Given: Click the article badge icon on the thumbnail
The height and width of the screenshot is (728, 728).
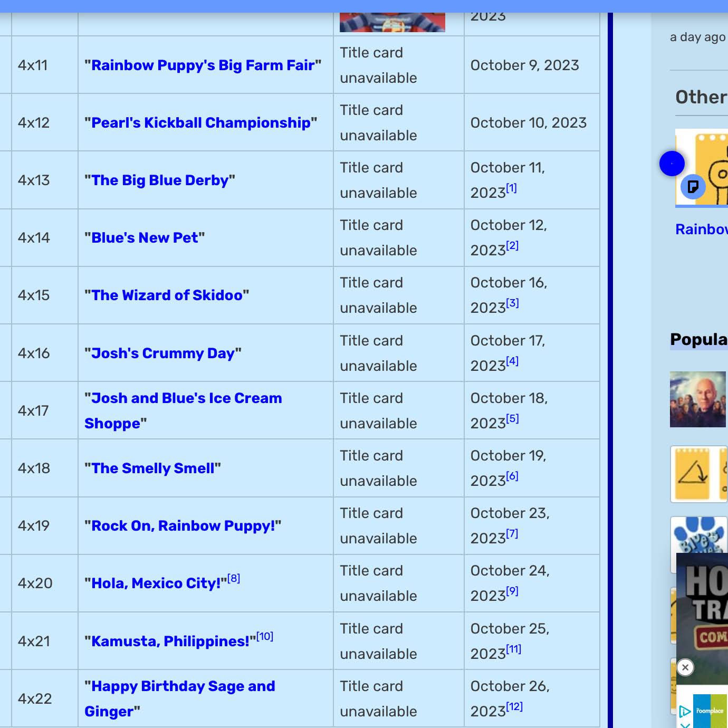Looking at the screenshot, I should (x=693, y=187).
